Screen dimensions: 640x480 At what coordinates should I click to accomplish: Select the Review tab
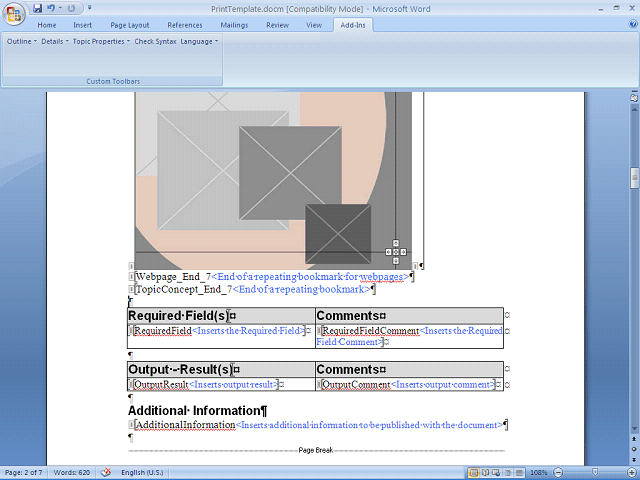(x=278, y=25)
